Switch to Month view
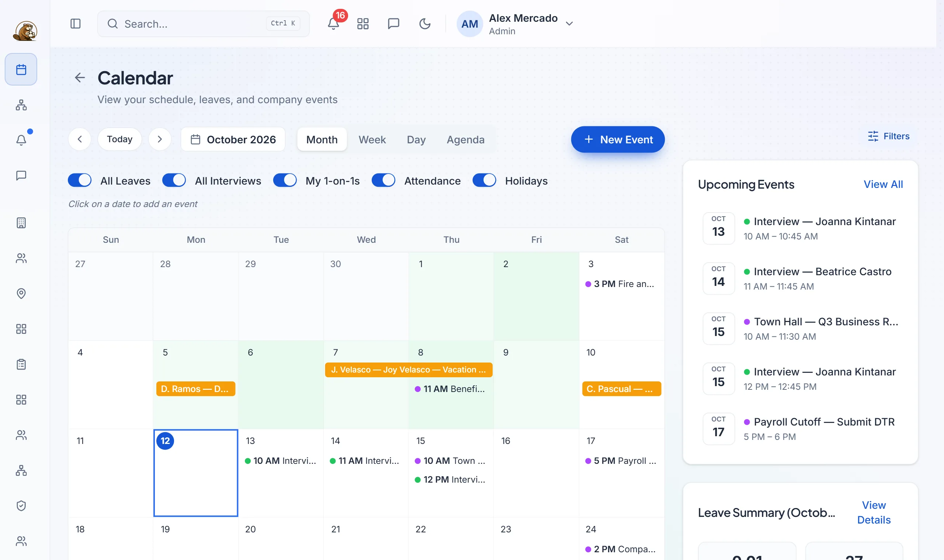This screenshot has width=944, height=560. point(322,139)
